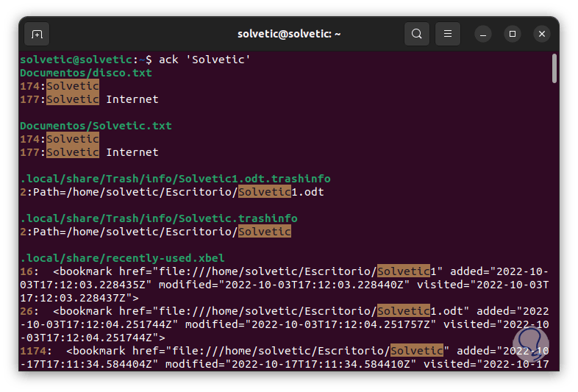Click the path .local/share/recently-used.xbel
Image resolution: width=578 pixels, height=392 pixels.
pos(122,258)
